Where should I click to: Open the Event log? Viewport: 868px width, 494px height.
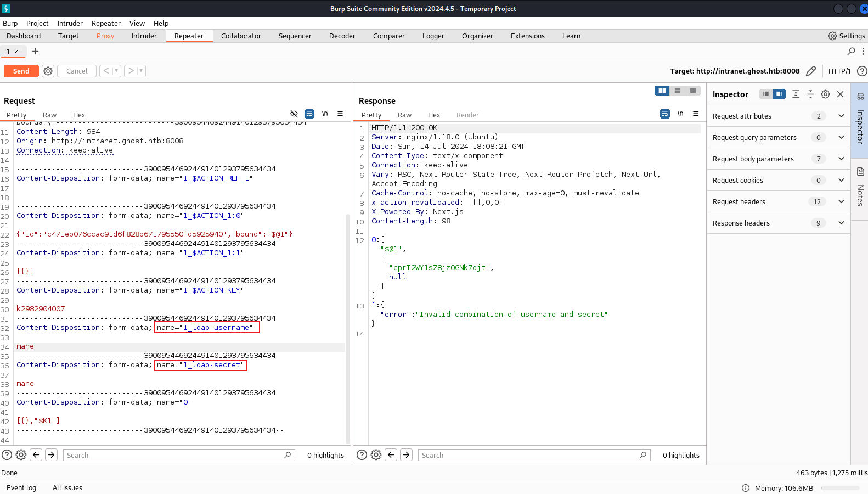pos(21,487)
